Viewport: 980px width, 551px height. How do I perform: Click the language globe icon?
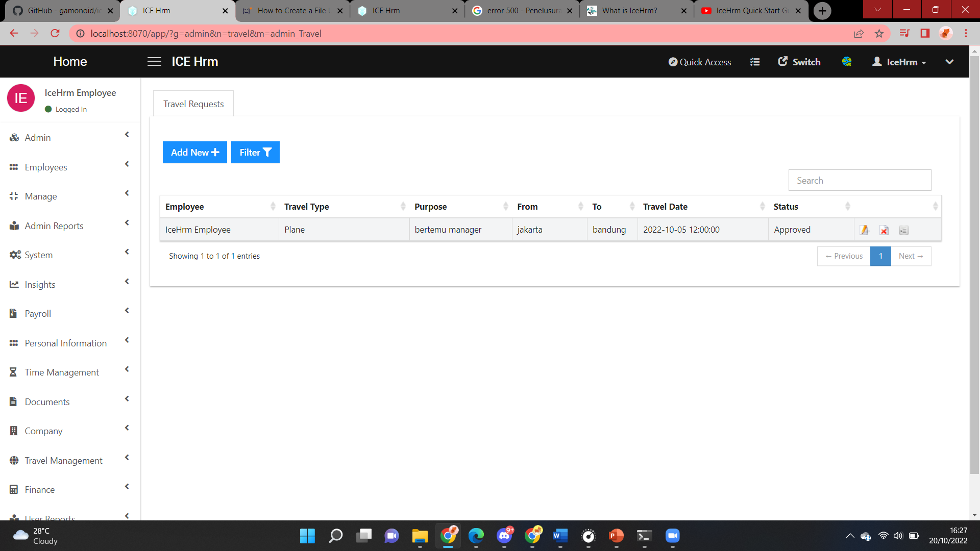[847, 62]
